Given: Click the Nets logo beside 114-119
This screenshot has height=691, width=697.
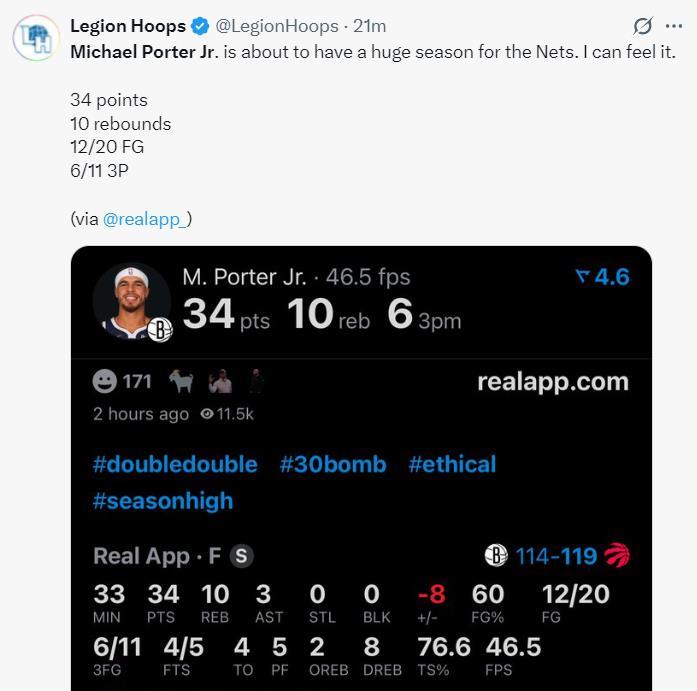Looking at the screenshot, I should (x=496, y=556).
